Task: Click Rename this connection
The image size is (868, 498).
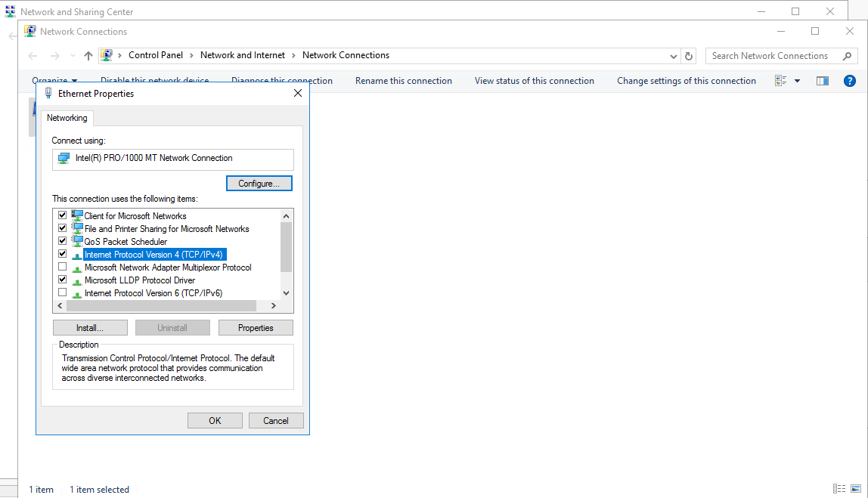Action: pyautogui.click(x=404, y=81)
